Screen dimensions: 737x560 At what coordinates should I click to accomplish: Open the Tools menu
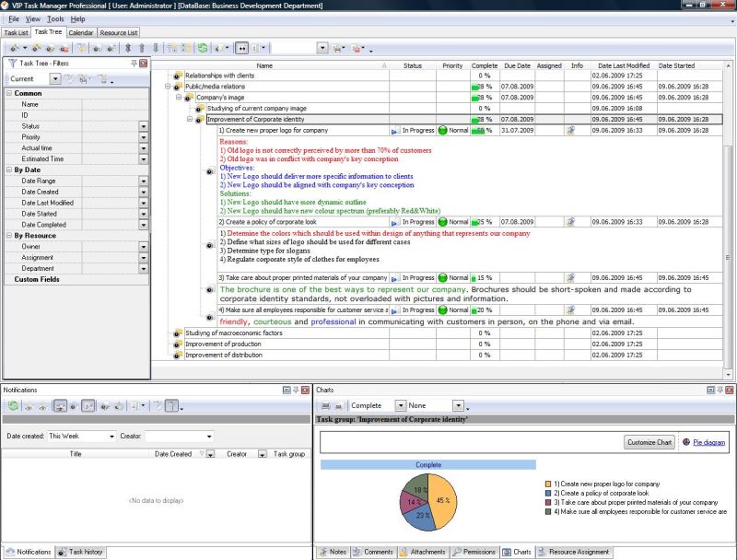point(55,18)
